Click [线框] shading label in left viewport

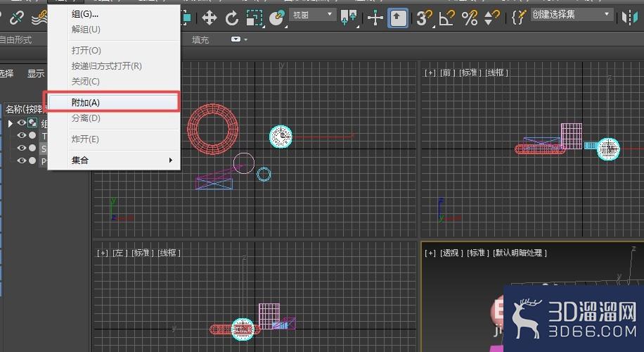pyautogui.click(x=169, y=253)
